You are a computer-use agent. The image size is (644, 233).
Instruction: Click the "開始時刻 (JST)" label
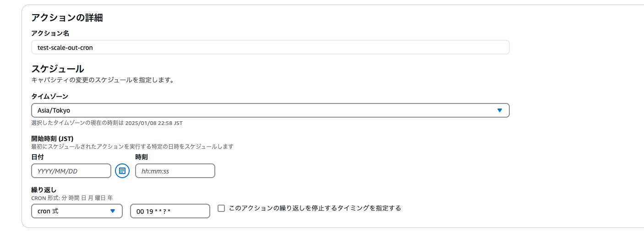[52, 139]
